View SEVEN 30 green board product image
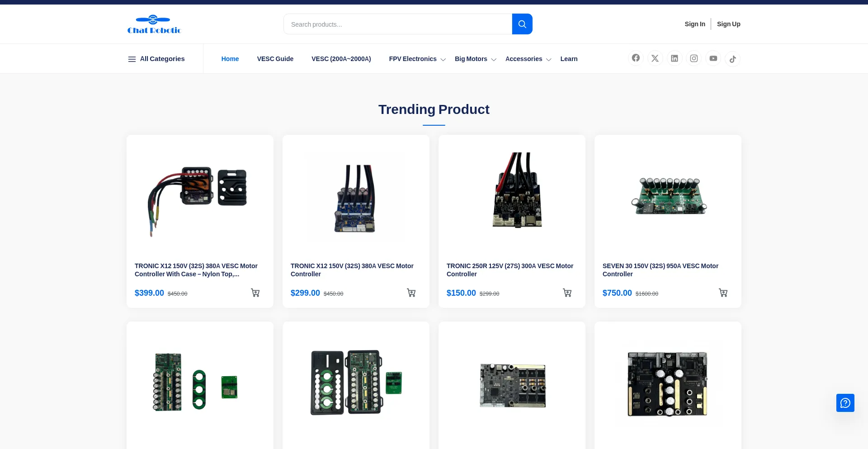 tap(669, 196)
